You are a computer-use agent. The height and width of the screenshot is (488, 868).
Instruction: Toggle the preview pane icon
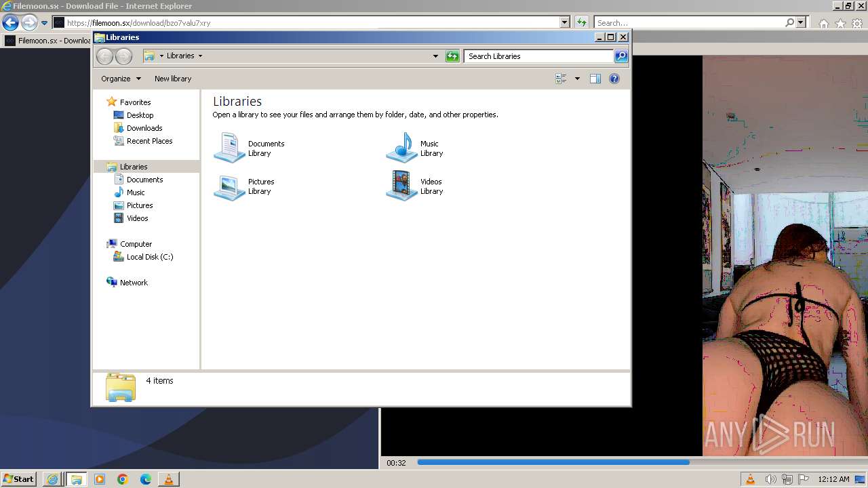pyautogui.click(x=595, y=79)
